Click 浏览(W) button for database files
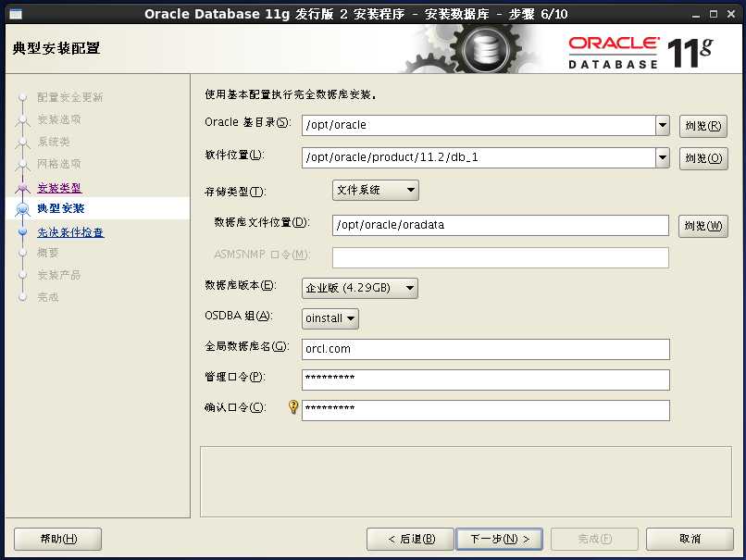This screenshot has height=560, width=746. point(703,226)
